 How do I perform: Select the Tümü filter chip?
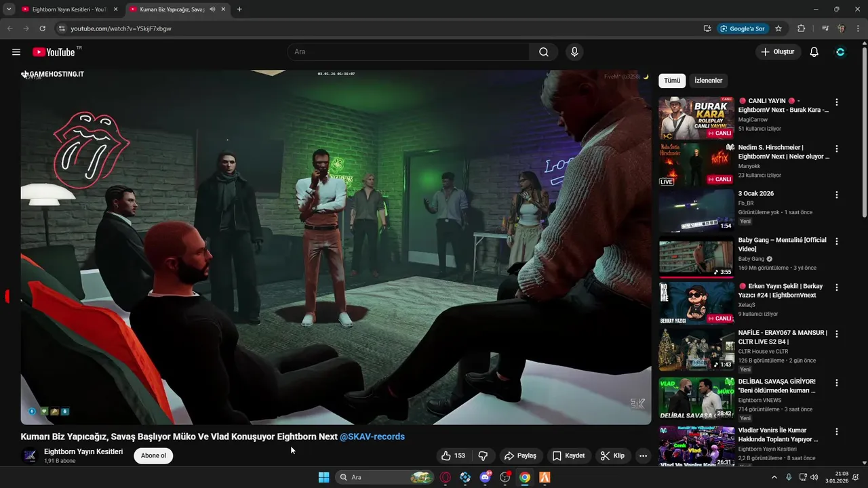[672, 81]
